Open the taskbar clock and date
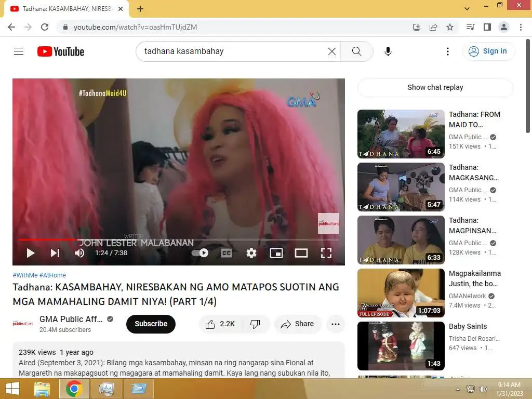Screen dimensions: 532x399 [509, 389]
